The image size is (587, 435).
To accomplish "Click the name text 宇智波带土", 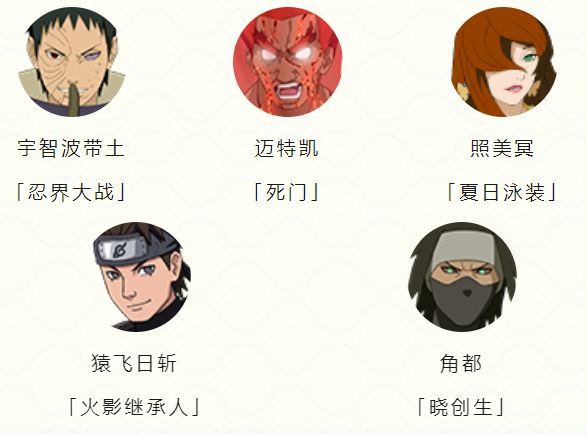I will (71, 148).
